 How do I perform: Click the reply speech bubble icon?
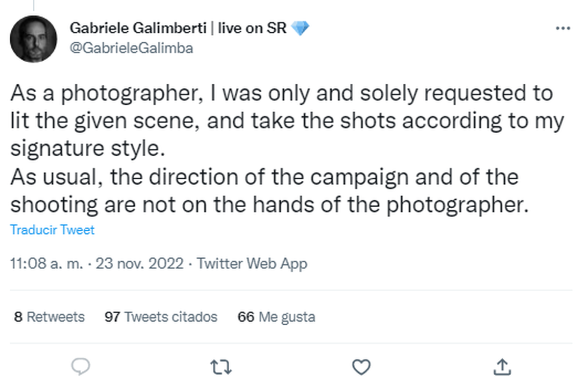pos(79,366)
